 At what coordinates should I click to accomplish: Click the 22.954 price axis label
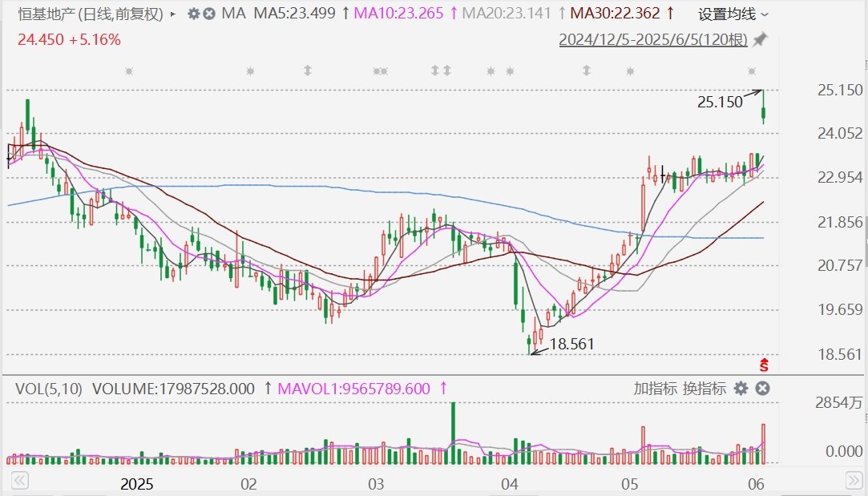coord(840,177)
